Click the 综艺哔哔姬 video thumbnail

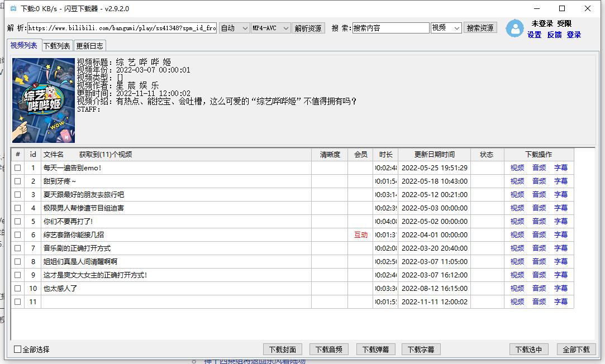42,102
